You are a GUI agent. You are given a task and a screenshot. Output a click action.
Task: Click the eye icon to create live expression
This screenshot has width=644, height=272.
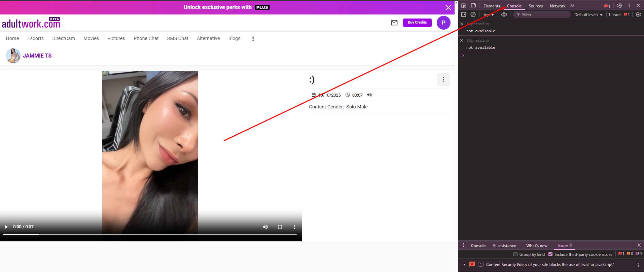click(x=504, y=14)
